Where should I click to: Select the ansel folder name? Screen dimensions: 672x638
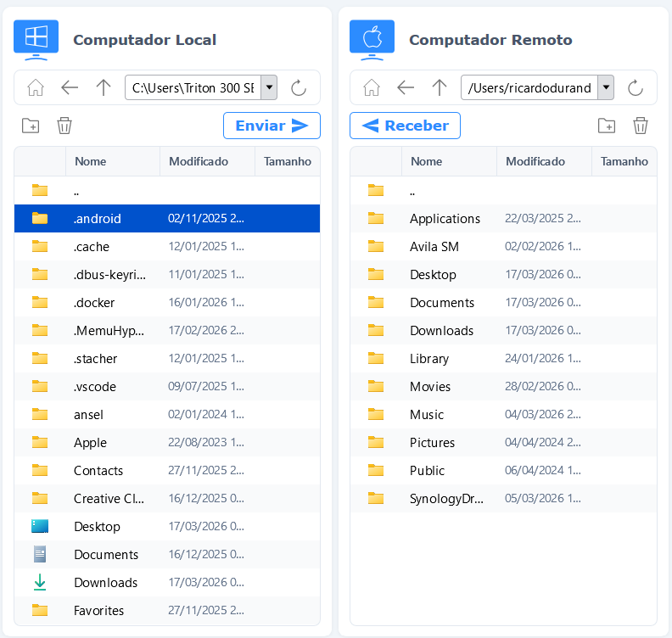coord(88,415)
